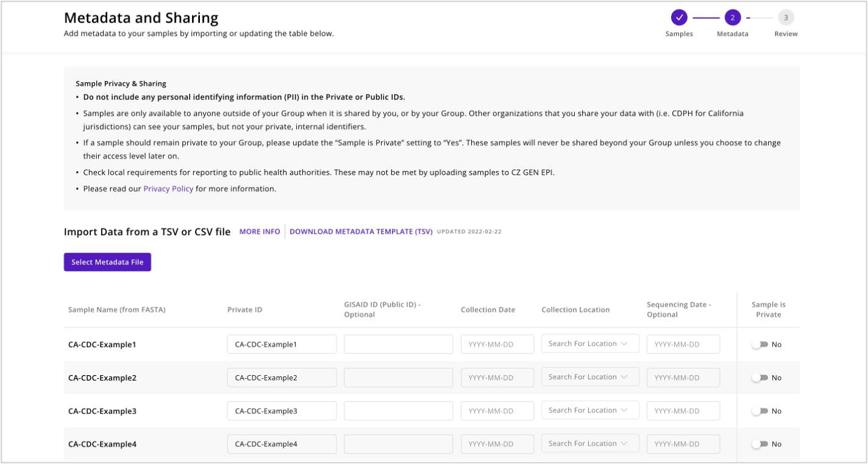The height and width of the screenshot is (464, 868).
Task: Click Sequencing Date field for CA-CDC-Example2
Action: (x=683, y=378)
